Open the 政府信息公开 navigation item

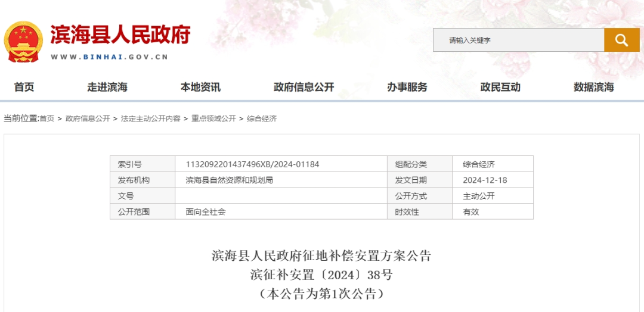point(304,87)
